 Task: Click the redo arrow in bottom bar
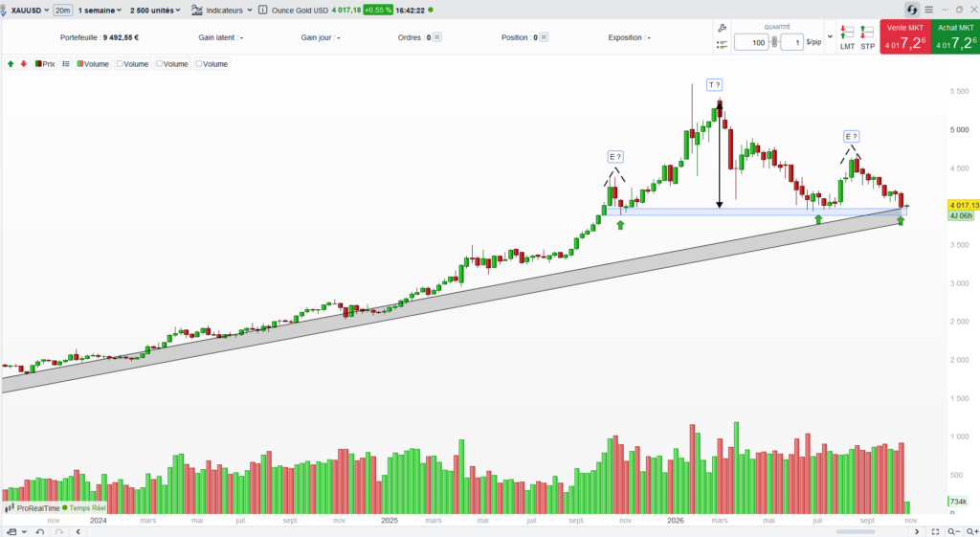[59, 531]
